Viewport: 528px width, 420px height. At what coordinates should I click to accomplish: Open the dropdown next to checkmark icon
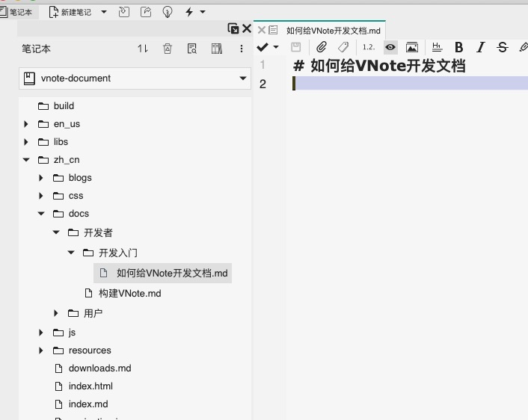pyautogui.click(x=276, y=47)
